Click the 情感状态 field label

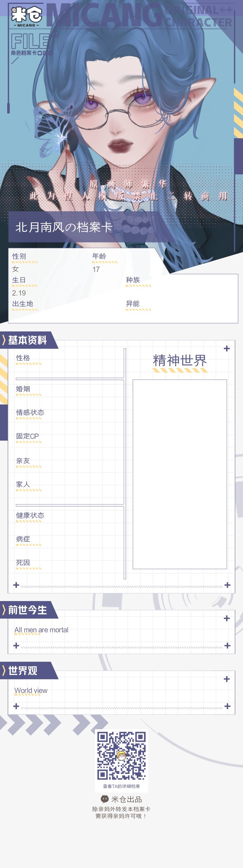30,413
